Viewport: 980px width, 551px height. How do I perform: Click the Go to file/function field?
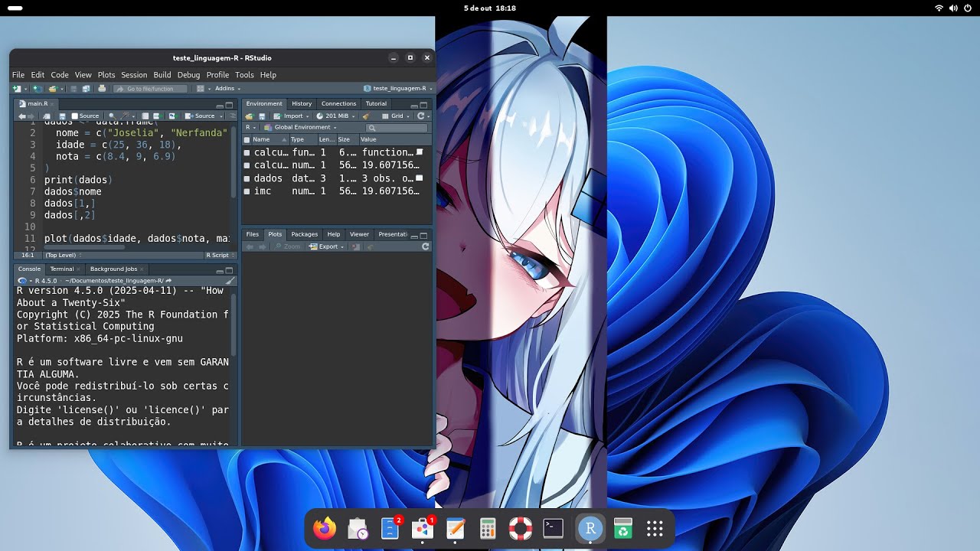coord(151,89)
